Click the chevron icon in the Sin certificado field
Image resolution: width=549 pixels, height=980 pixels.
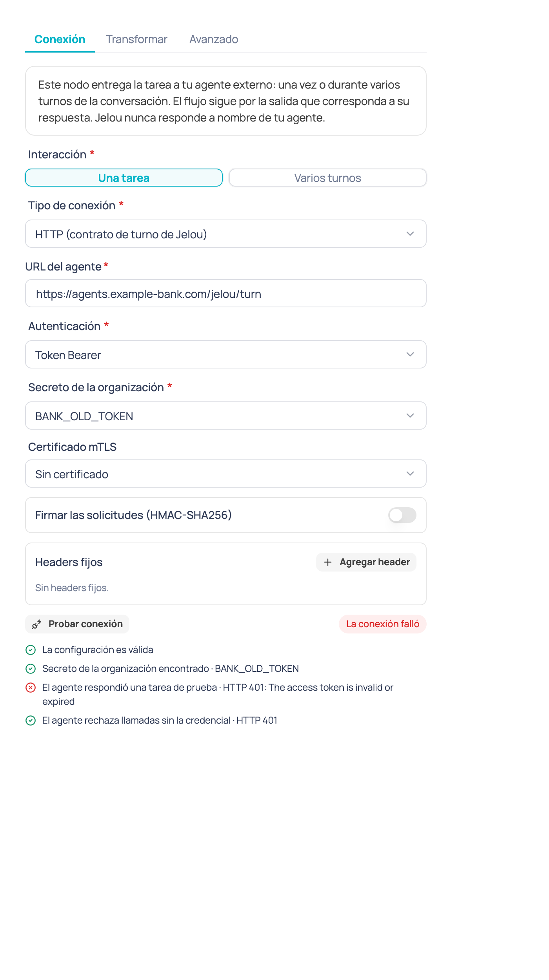point(410,474)
